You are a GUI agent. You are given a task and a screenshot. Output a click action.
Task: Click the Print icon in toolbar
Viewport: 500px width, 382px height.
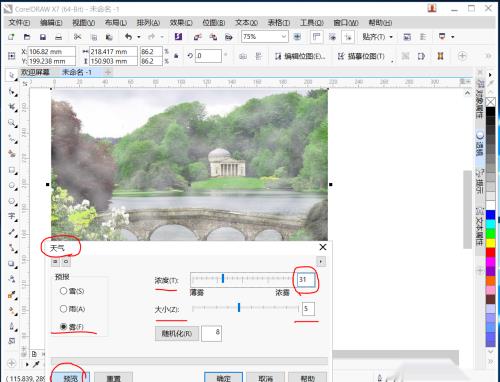[59, 37]
